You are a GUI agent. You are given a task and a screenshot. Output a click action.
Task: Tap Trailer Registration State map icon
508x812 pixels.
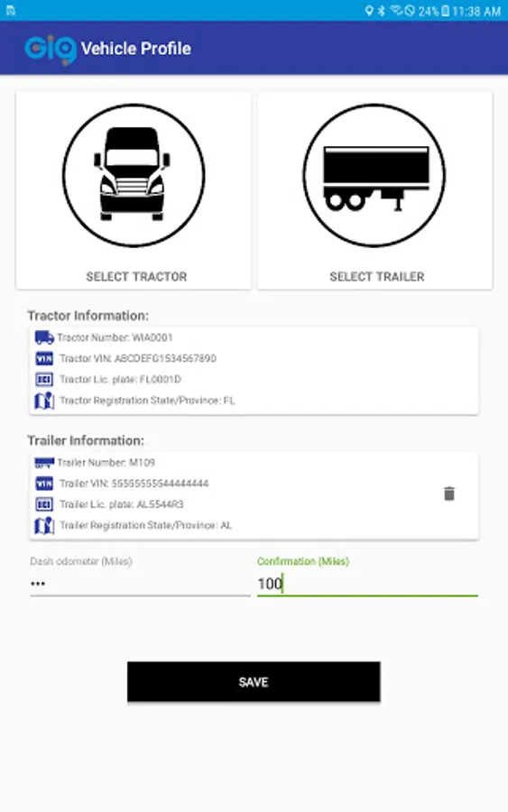coord(44,526)
